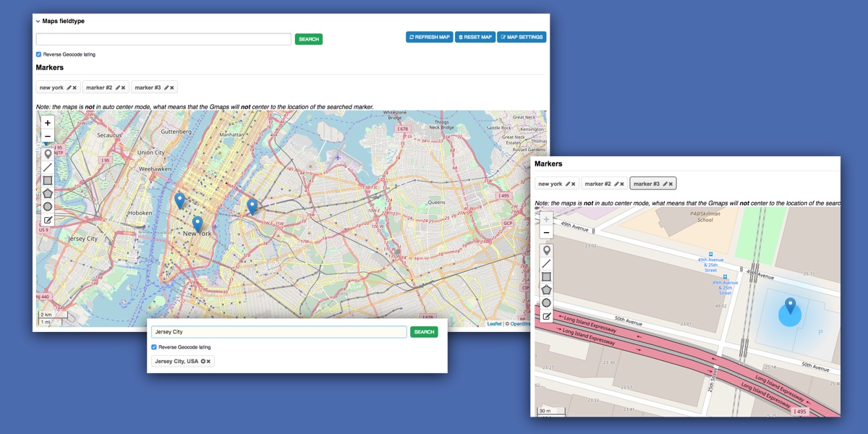The image size is (868, 434).
Task: Add the 'Jersey City, USA' result as marker
Action: 203,361
